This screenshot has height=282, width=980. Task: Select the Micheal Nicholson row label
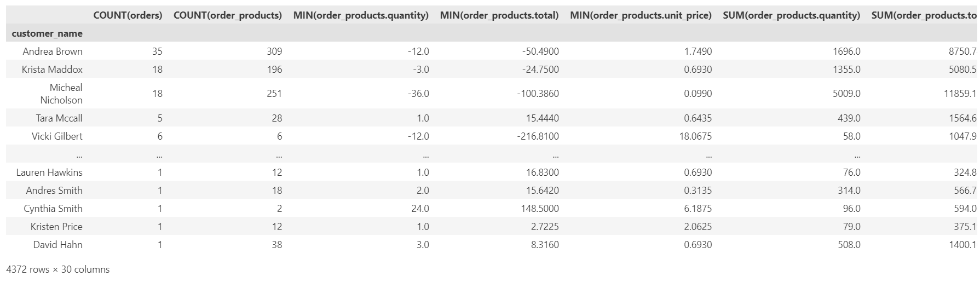[x=61, y=94]
